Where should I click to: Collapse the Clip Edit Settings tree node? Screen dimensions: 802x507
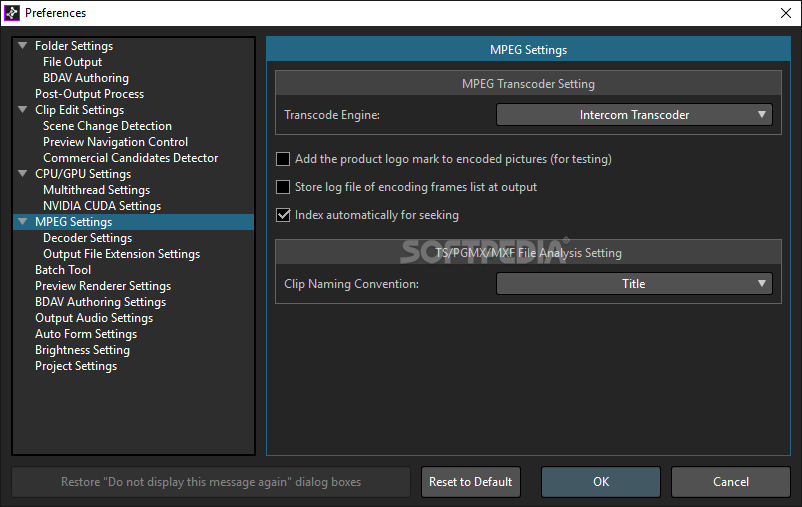pyautogui.click(x=23, y=109)
